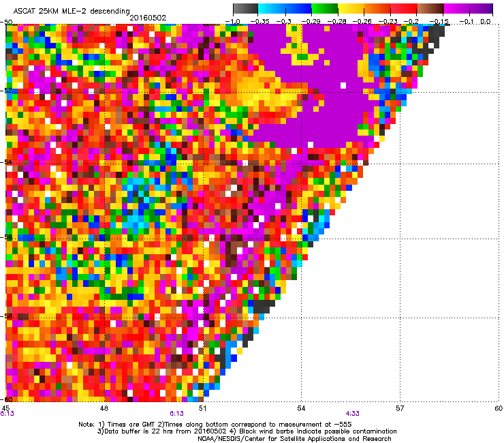The image size is (504, 443).
Task: Click the magenta-purple segment of the color bar
Action: click(468, 9)
